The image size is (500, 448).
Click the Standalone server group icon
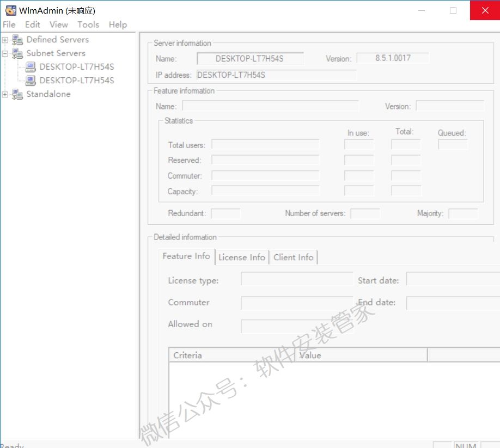click(17, 94)
